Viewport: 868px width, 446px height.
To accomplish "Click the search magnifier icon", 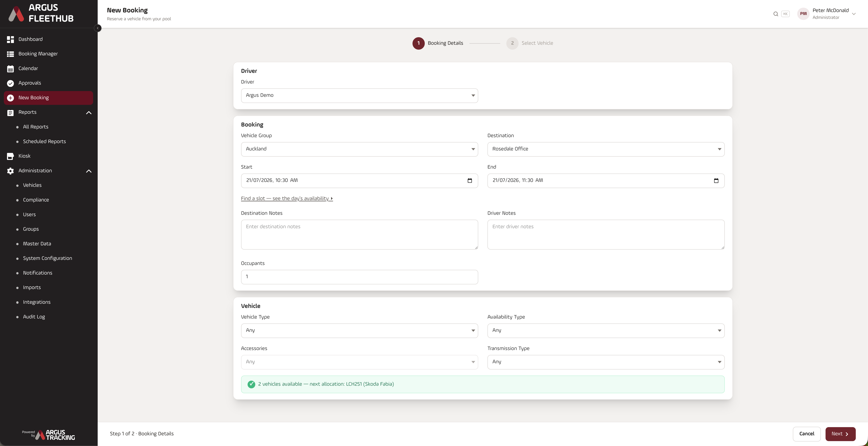I will 776,14.
